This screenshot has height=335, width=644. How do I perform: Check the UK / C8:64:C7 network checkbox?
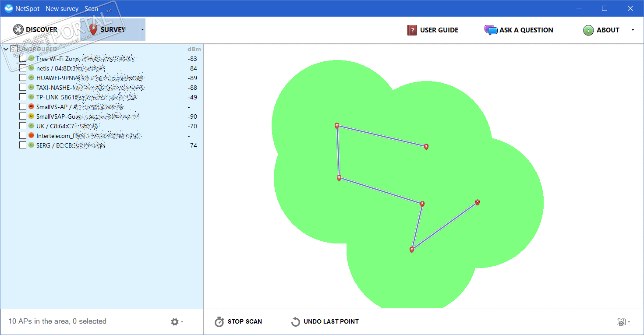click(23, 126)
